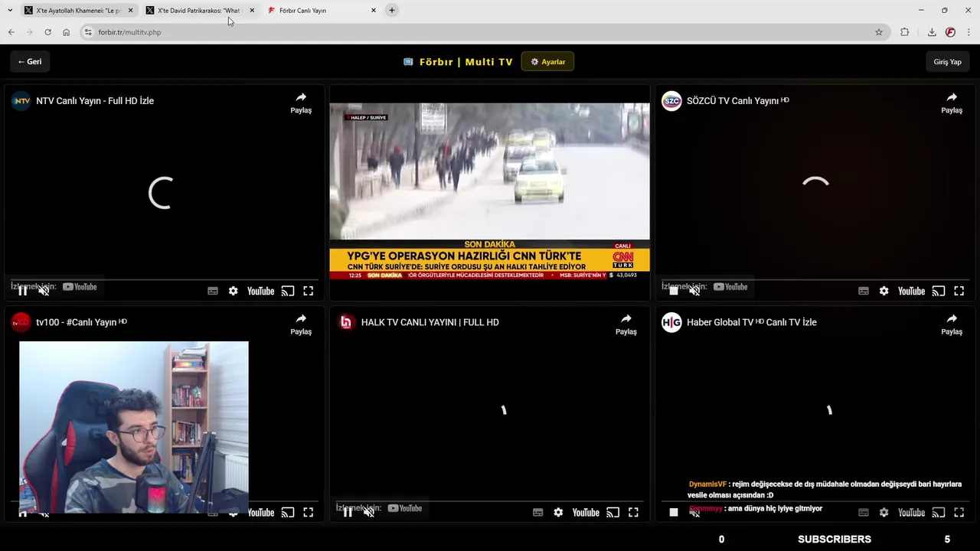980x551 pixels.
Task: Make Haber Global player fullscreen
Action: click(x=959, y=513)
